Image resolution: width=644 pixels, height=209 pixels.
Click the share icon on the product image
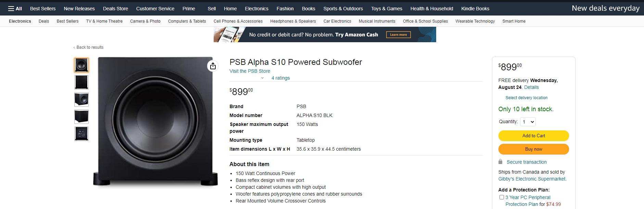[x=213, y=66]
